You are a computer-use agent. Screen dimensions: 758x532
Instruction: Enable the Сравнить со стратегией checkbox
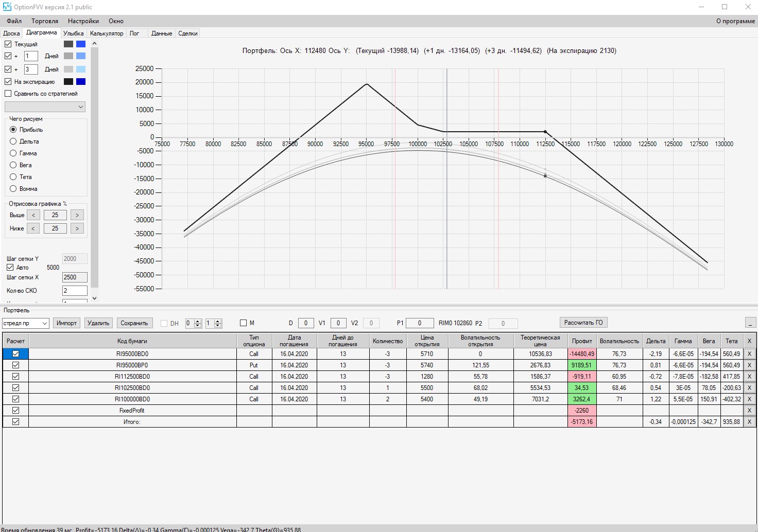click(x=8, y=94)
